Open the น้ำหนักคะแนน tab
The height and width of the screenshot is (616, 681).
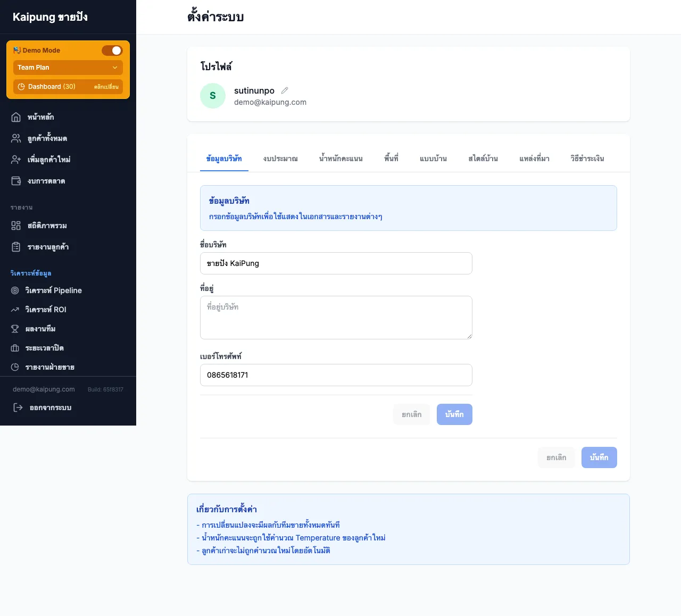(x=340, y=159)
